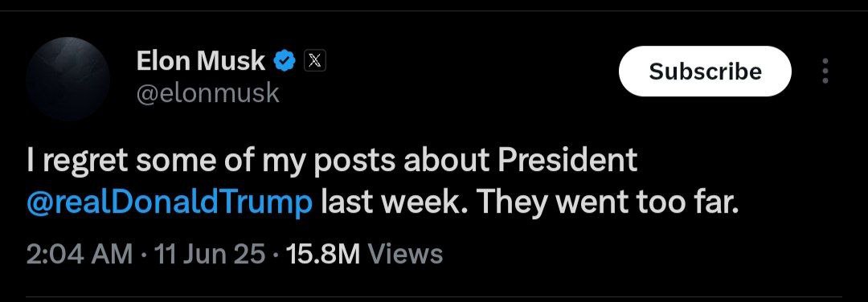868x302 pixels.
Task: Click the word "about" in the post
Action: 445,161
